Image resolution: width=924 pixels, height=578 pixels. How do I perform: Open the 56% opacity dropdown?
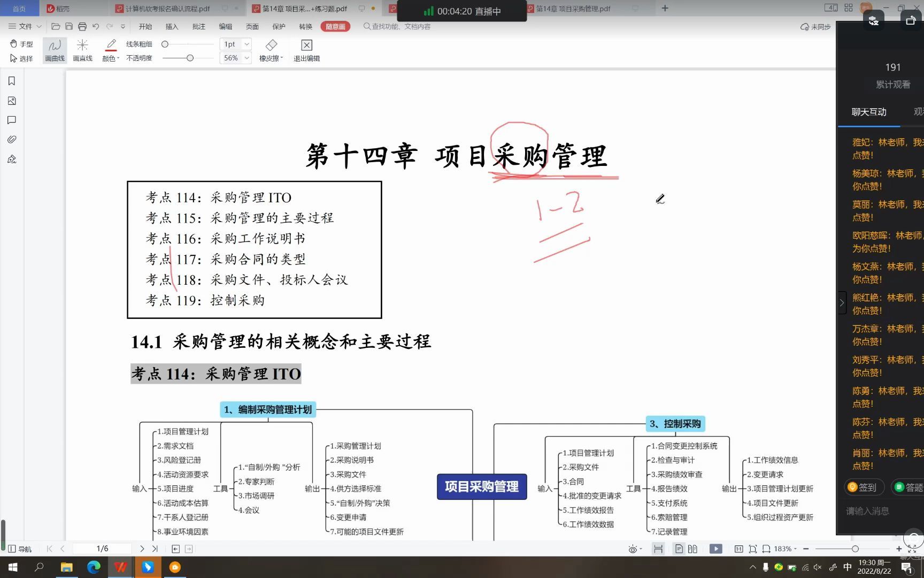[235, 58]
